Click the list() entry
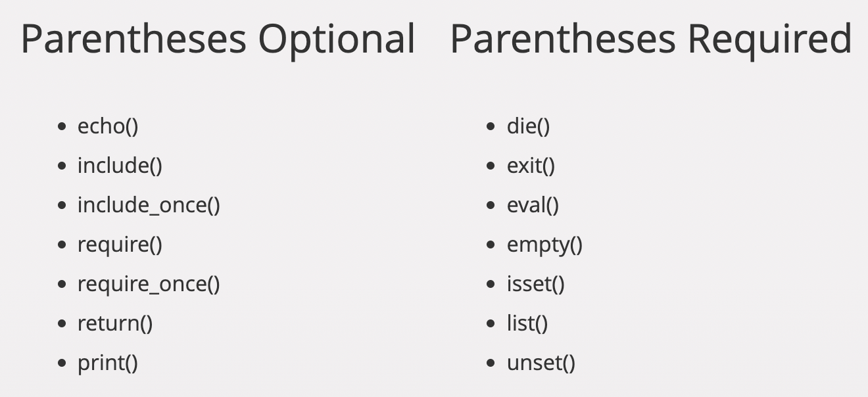This screenshot has width=868, height=397. tap(527, 323)
